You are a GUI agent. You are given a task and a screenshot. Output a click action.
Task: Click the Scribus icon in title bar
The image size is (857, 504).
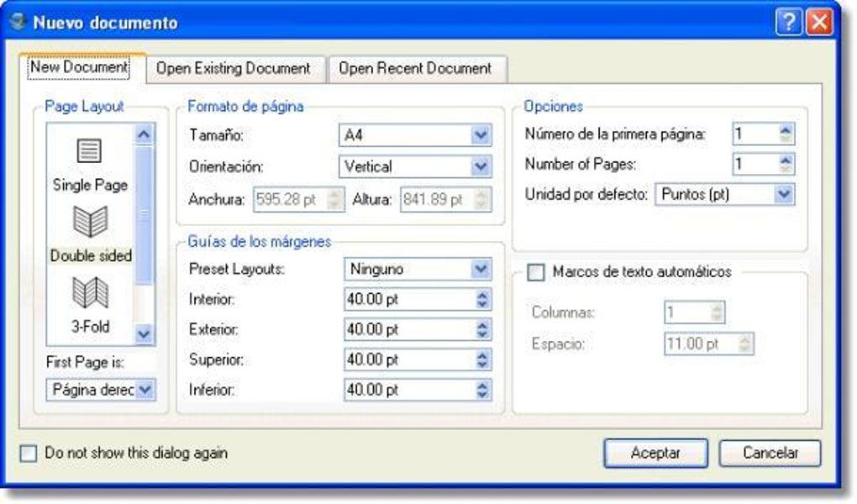18,21
